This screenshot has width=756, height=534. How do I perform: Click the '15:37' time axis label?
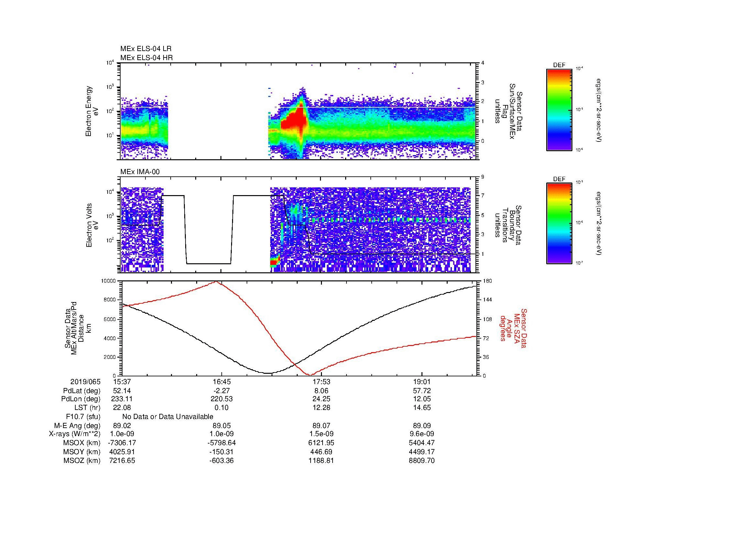(x=122, y=382)
